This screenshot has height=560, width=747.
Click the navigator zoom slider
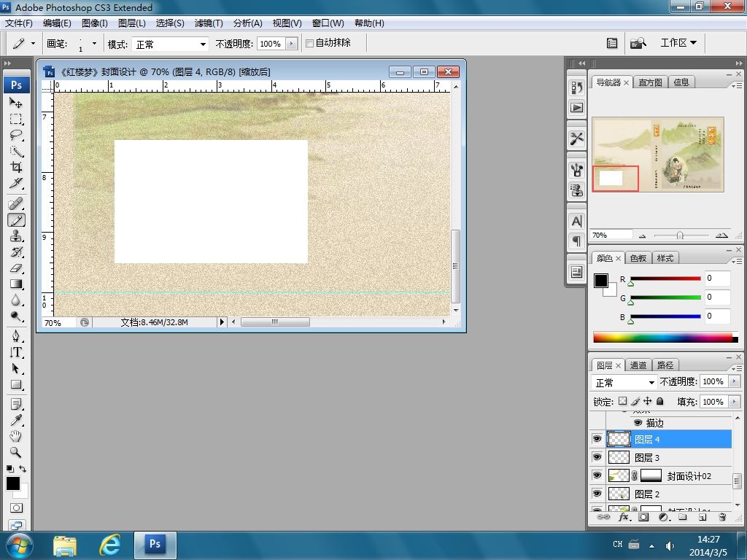click(681, 236)
